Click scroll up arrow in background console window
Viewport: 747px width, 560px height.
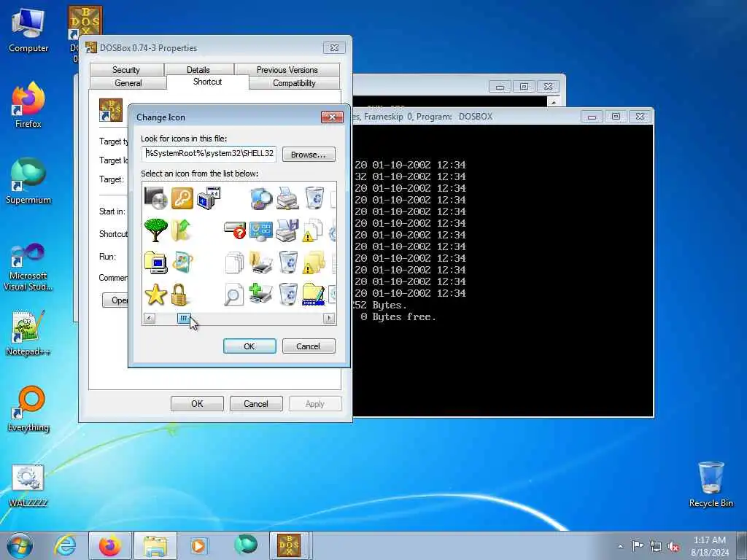pyautogui.click(x=554, y=102)
